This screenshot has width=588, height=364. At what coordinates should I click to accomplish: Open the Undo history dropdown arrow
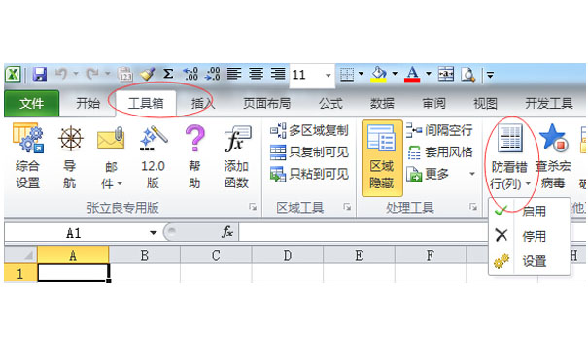tap(76, 74)
